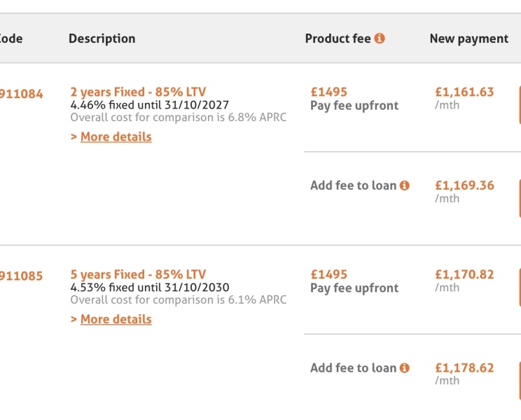The height and width of the screenshot is (420, 521).
Task: Click the Product fee column header
Action: tap(338, 38)
